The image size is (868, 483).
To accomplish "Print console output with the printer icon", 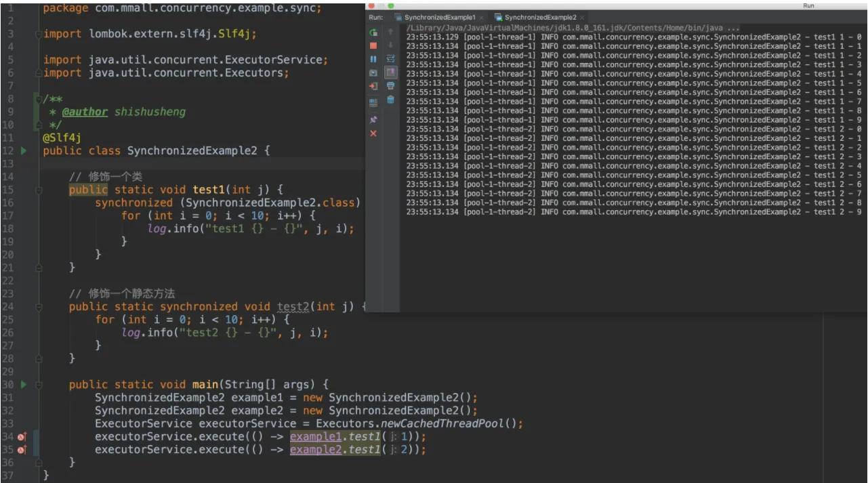I will 391,86.
